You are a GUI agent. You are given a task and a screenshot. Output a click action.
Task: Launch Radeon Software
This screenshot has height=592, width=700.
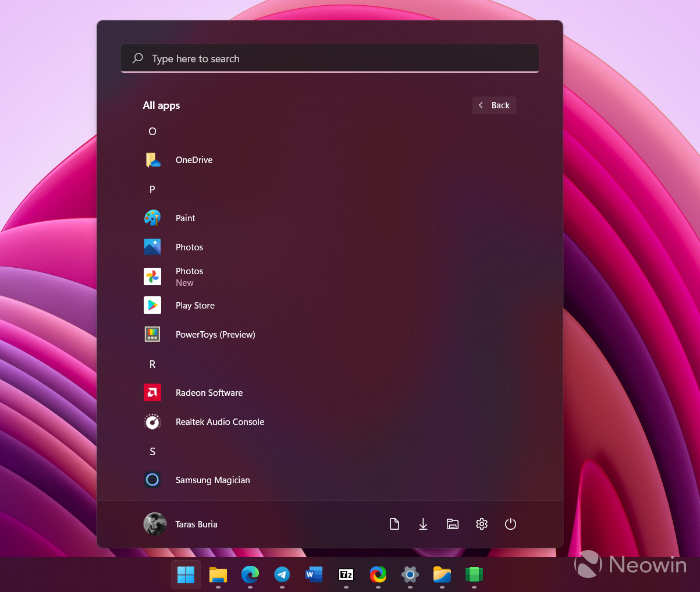click(x=208, y=392)
